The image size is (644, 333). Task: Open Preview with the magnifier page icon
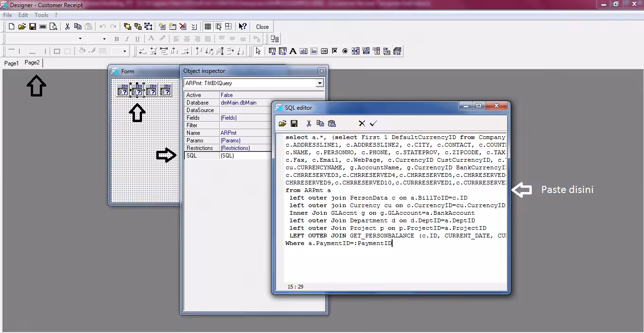(54, 26)
